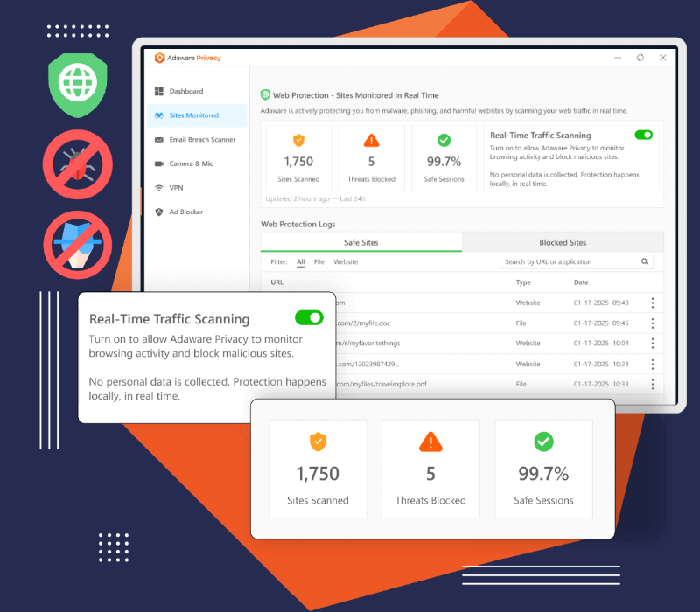The image size is (700, 612).
Task: Select the Safe Sites tab
Action: [360, 242]
